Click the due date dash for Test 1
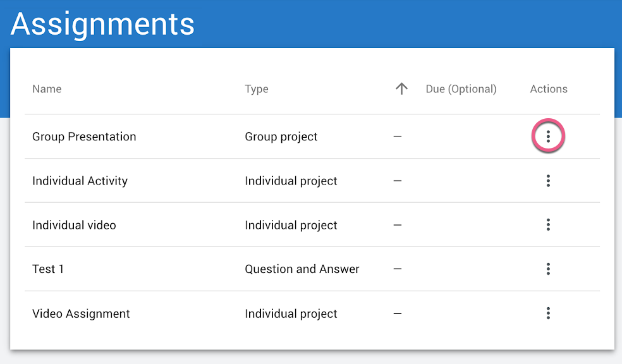Viewport: 622px width, 364px height. click(398, 269)
